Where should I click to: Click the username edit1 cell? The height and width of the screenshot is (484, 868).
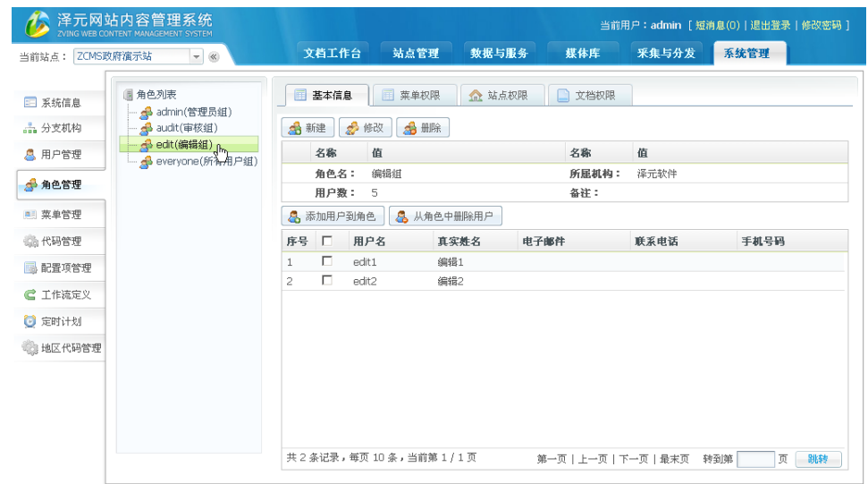[x=365, y=262]
